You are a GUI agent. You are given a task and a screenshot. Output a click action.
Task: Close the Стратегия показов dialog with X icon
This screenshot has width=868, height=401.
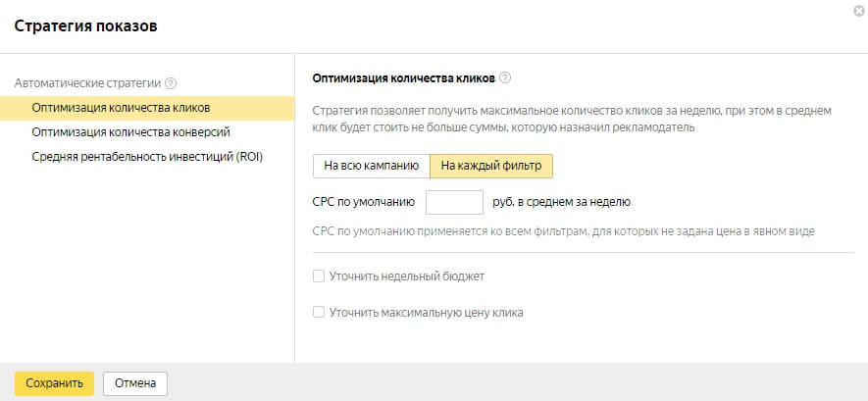point(858,11)
